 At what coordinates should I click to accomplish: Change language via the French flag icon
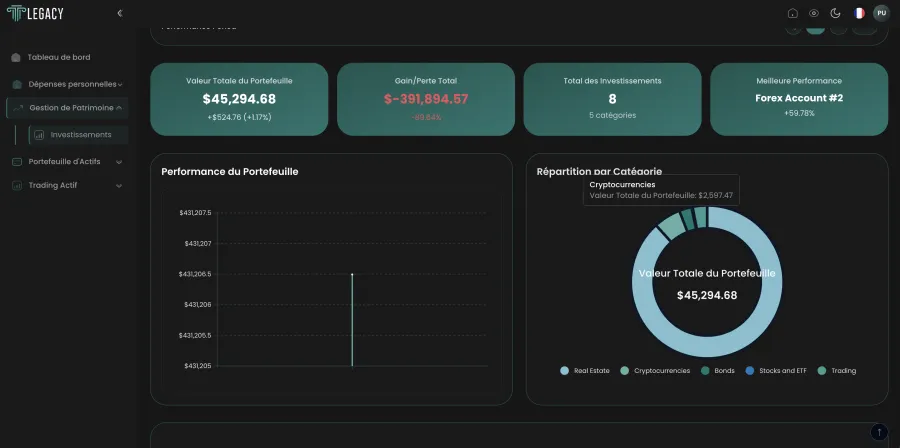click(x=859, y=13)
